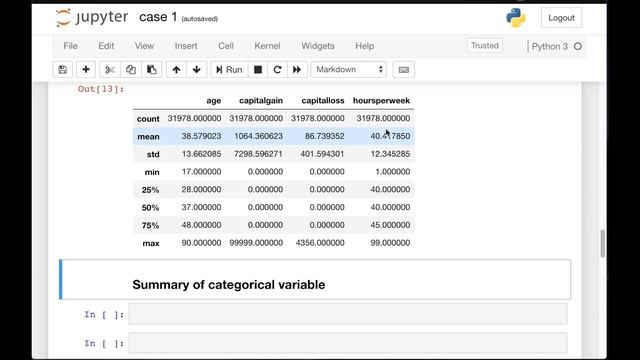Click the first empty code cell
The width and height of the screenshot is (640, 360).
click(x=348, y=314)
